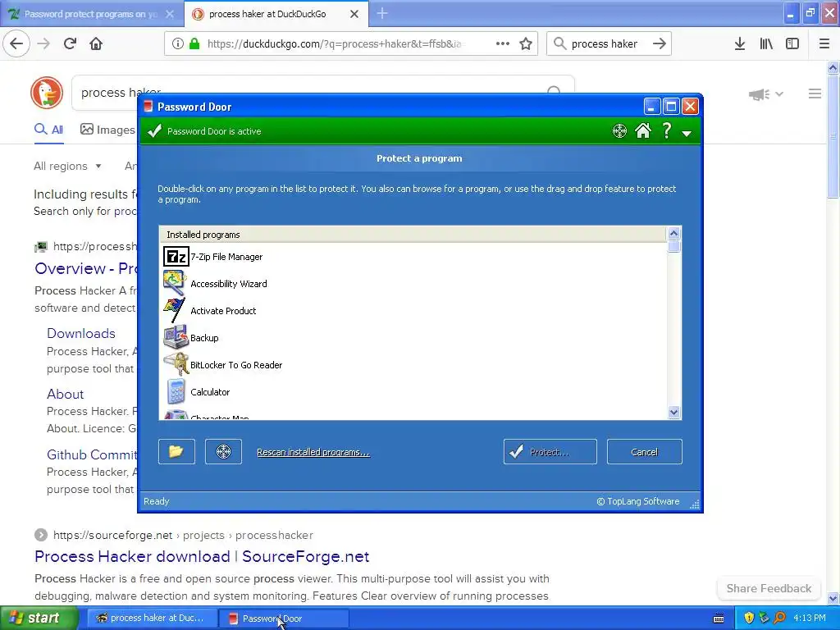Click Rescan installed programs link
Image resolution: width=840 pixels, height=630 pixels.
pyautogui.click(x=313, y=452)
